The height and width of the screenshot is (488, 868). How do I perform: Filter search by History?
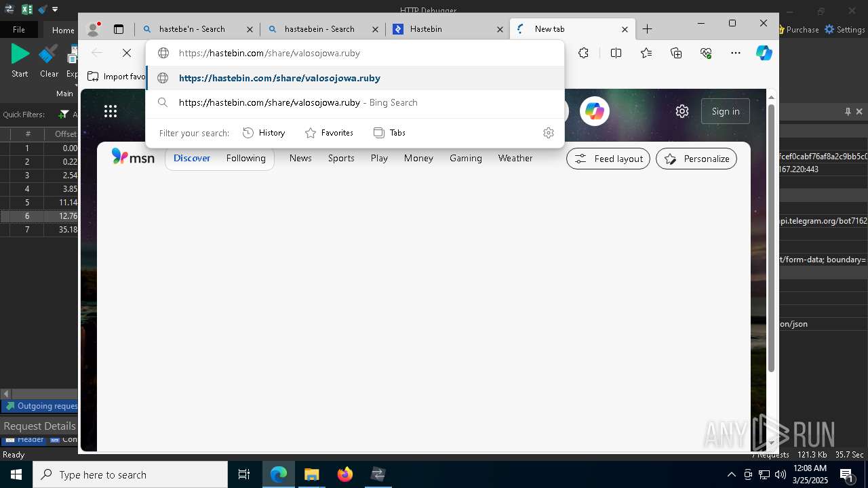264,133
